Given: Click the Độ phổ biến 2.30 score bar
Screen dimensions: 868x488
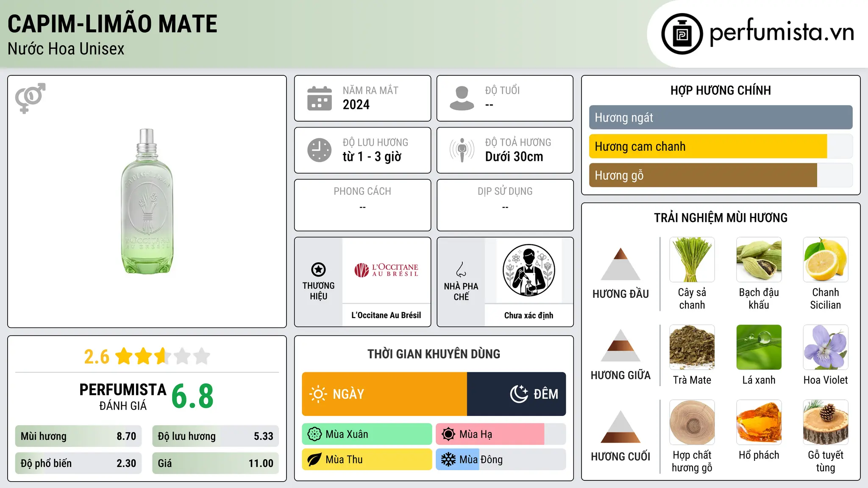Looking at the screenshot, I should pyautogui.click(x=78, y=463).
